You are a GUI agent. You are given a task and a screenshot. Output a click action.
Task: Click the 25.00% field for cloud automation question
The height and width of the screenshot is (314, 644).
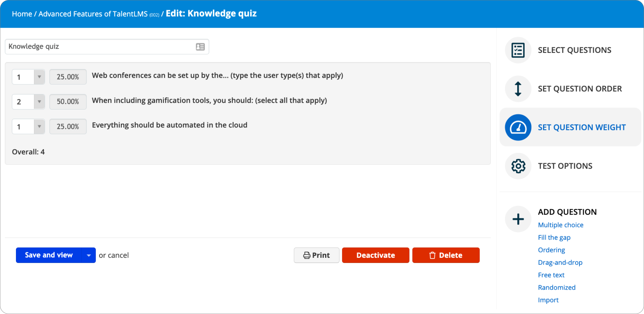click(x=68, y=127)
